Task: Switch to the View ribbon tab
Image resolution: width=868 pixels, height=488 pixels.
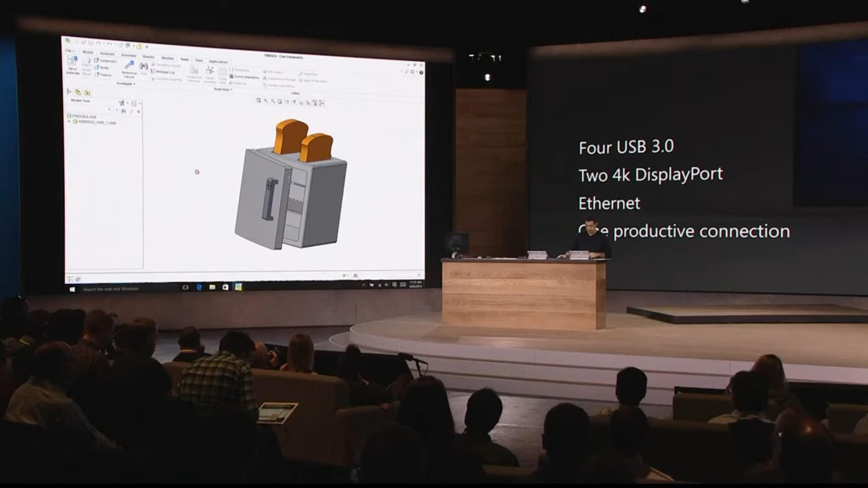Action: (199, 60)
